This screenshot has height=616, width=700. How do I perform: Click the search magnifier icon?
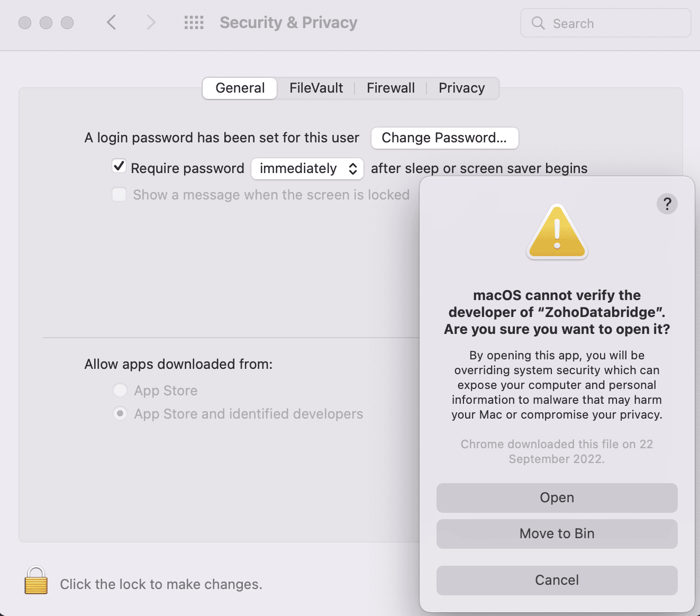tap(538, 23)
